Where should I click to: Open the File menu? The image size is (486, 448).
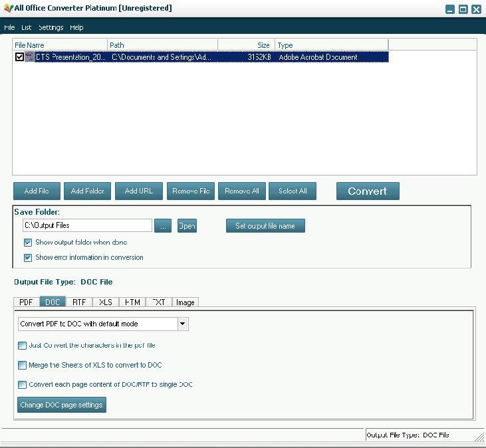tap(9, 27)
